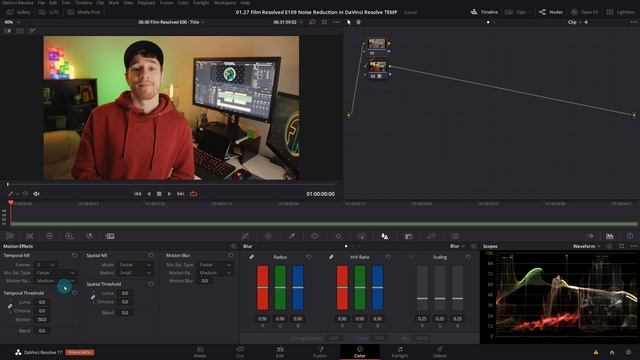Open the Color Warper palette

point(268,236)
